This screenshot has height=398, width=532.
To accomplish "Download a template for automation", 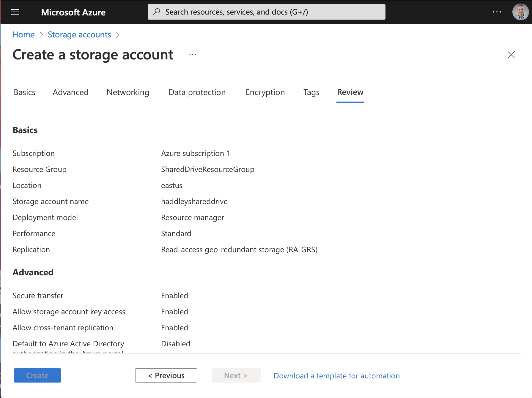I will coord(336,376).
